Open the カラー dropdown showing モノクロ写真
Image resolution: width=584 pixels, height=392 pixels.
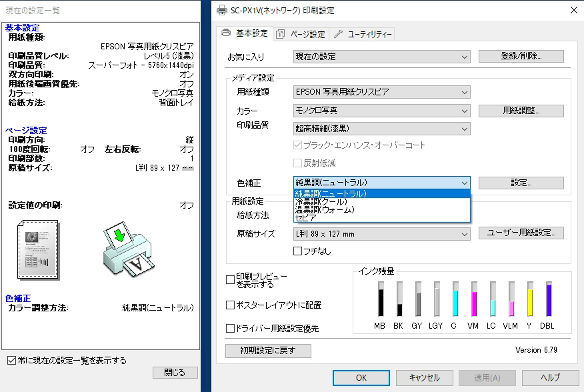[x=381, y=111]
